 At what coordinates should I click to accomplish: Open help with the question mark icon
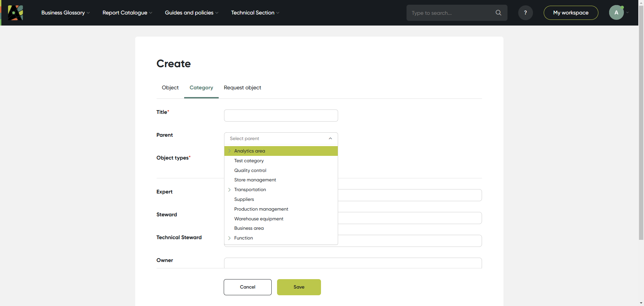525,13
